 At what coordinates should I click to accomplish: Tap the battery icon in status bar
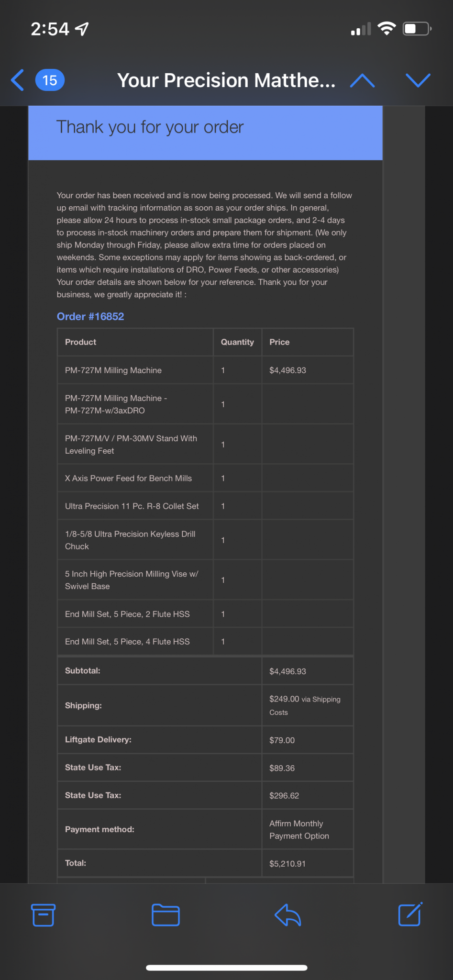coord(417,29)
